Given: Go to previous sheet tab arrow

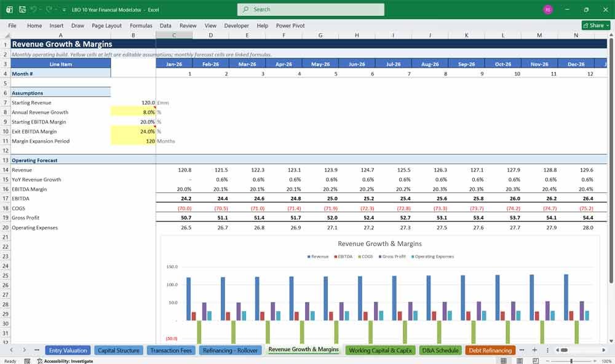Looking at the screenshot, I should [x=12, y=350].
